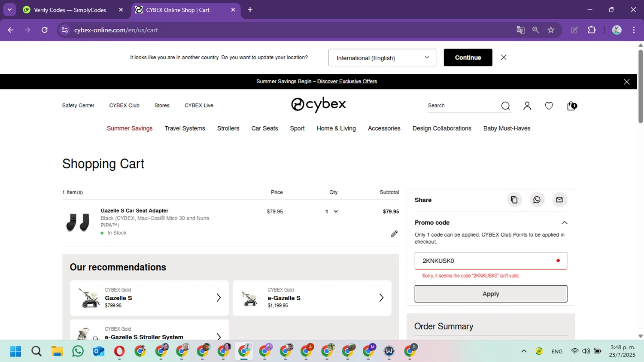Open the Summer Savings menu
Viewport: 644px width, 362px height.
pyautogui.click(x=130, y=128)
